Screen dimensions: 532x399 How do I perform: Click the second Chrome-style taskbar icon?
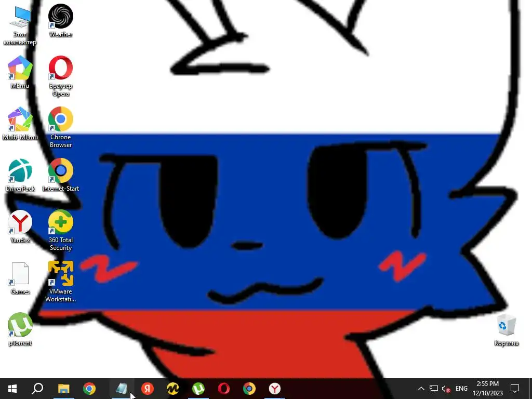click(x=249, y=389)
